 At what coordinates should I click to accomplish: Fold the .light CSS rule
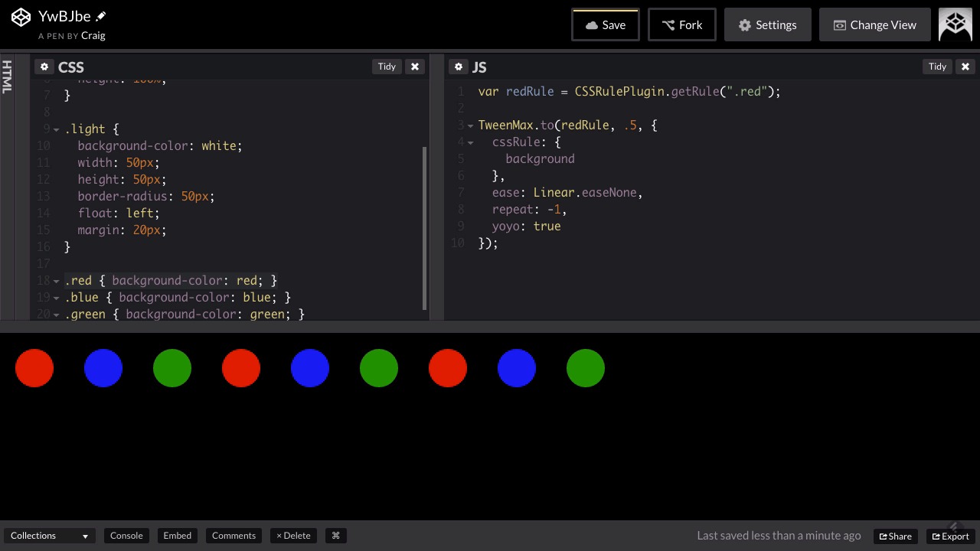56,129
